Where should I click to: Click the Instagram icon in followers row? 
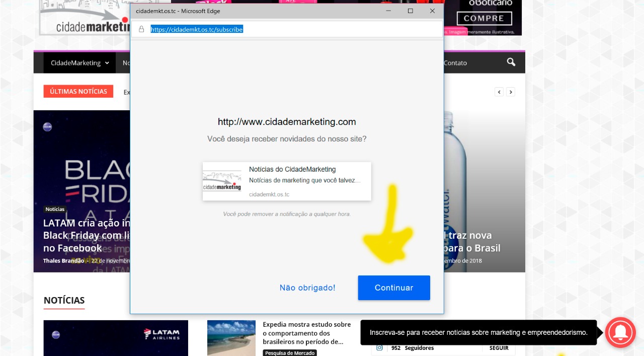tap(380, 348)
